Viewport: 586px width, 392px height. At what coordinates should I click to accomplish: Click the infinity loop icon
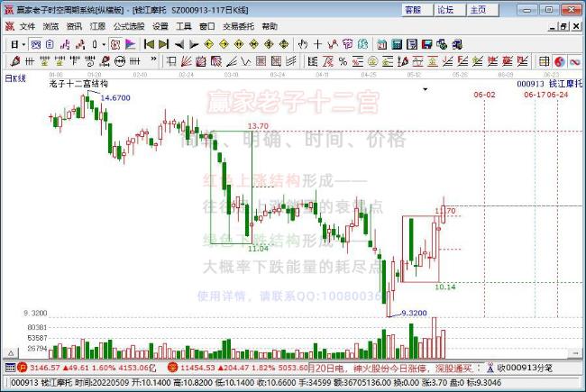pos(575,61)
